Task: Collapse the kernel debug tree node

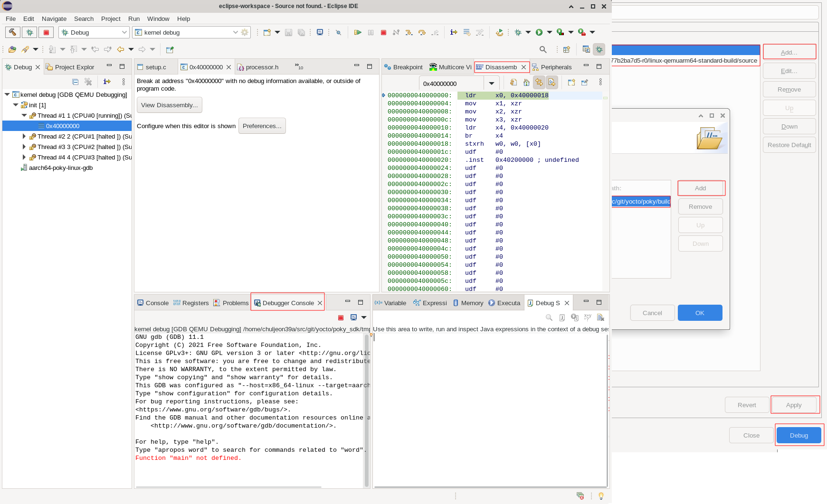Action: (x=7, y=94)
